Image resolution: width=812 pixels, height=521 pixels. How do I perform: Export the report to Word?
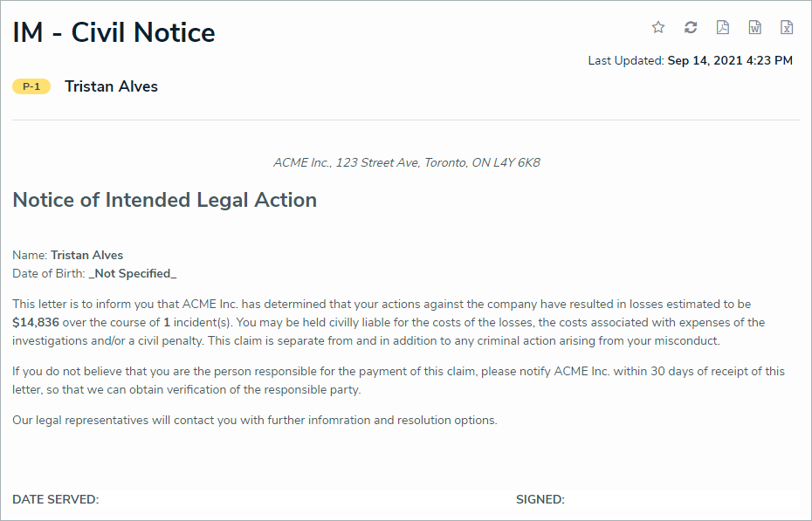755,28
